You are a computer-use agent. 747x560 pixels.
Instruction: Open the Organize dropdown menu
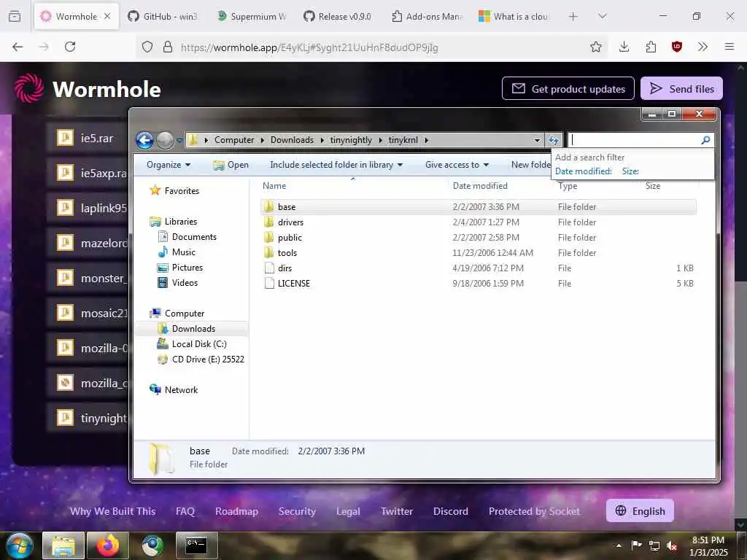169,165
